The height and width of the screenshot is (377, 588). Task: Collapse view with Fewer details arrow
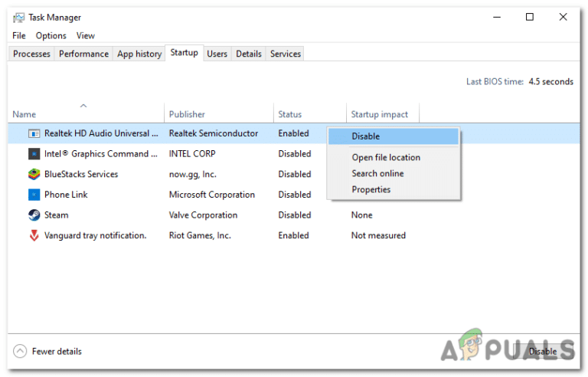pyautogui.click(x=20, y=352)
